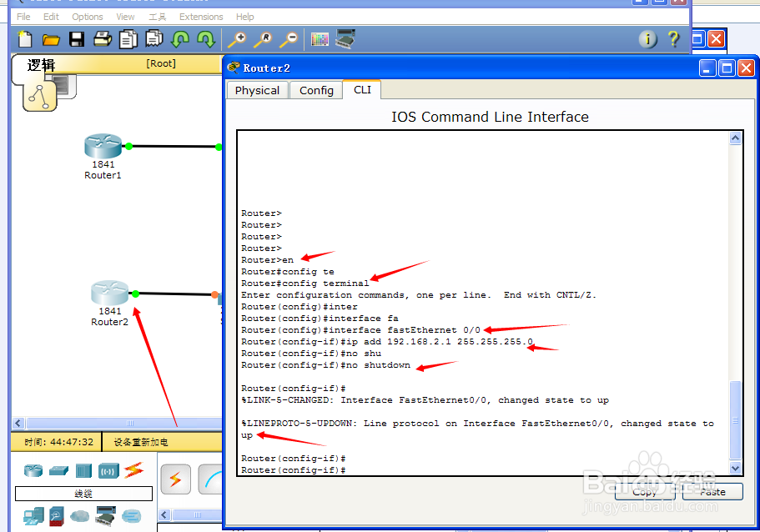Image resolution: width=760 pixels, height=532 pixels.
Task: Click the network information icon
Action: coord(647,39)
